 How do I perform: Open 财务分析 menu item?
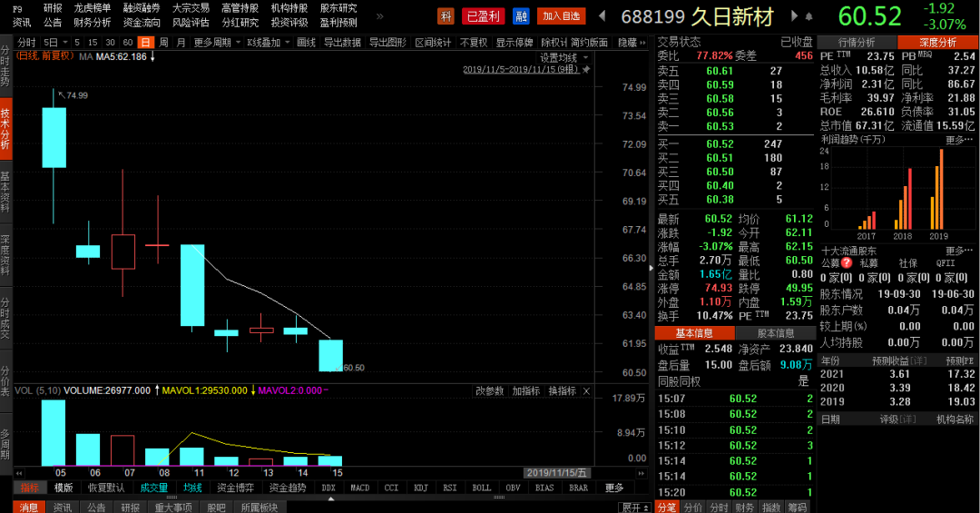coord(92,23)
